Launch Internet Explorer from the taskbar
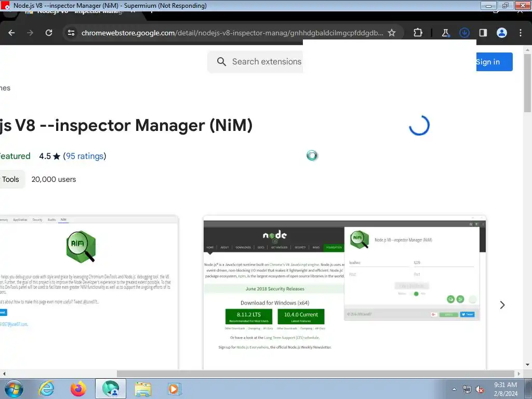 tap(46, 389)
